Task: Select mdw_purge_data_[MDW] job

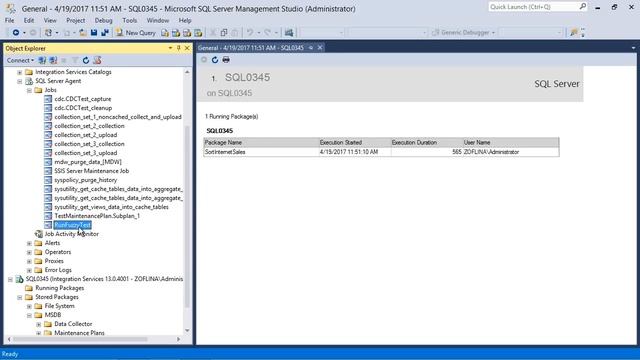Action: click(88, 162)
